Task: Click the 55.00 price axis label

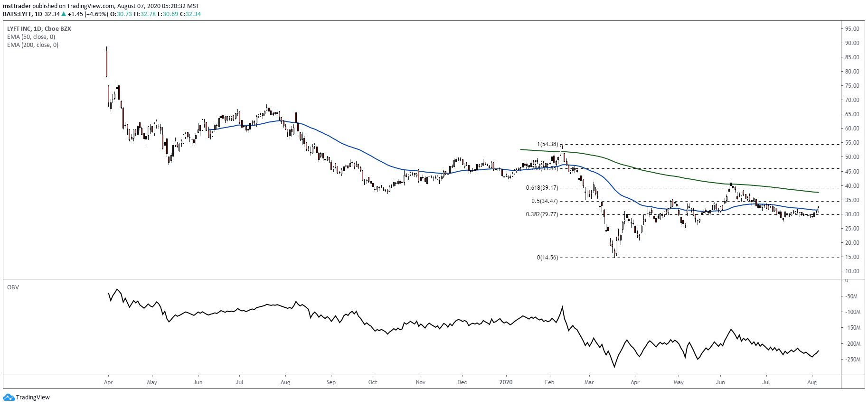Action: tap(851, 143)
